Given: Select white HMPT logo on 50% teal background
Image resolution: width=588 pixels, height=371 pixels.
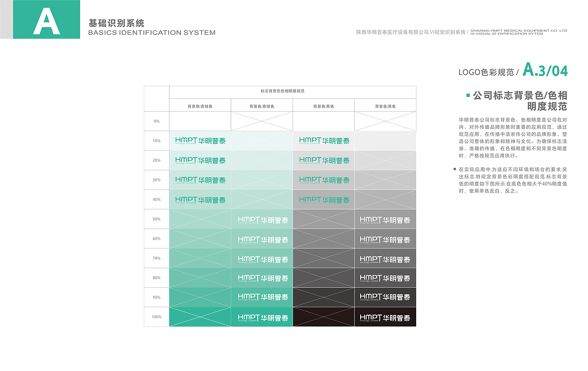Looking at the screenshot, I should click(x=263, y=220).
